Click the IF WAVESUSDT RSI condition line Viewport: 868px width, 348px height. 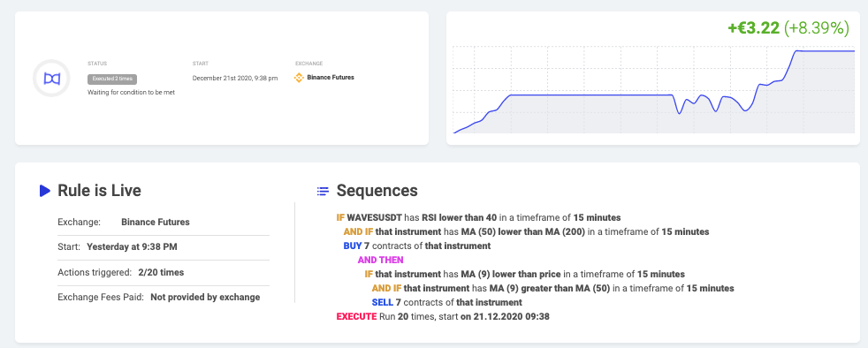click(478, 217)
